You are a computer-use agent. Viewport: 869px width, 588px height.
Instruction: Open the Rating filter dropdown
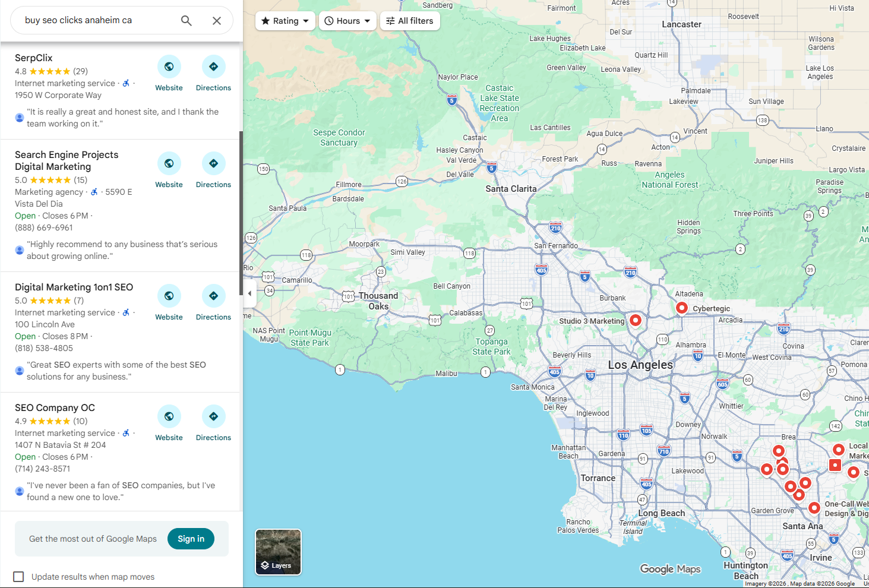click(x=285, y=20)
